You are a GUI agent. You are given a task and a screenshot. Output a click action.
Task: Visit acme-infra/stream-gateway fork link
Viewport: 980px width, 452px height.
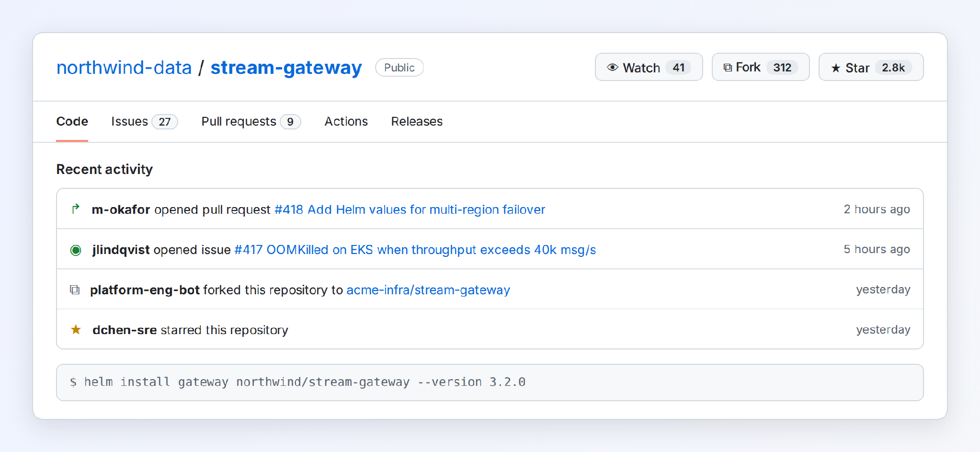tap(428, 290)
